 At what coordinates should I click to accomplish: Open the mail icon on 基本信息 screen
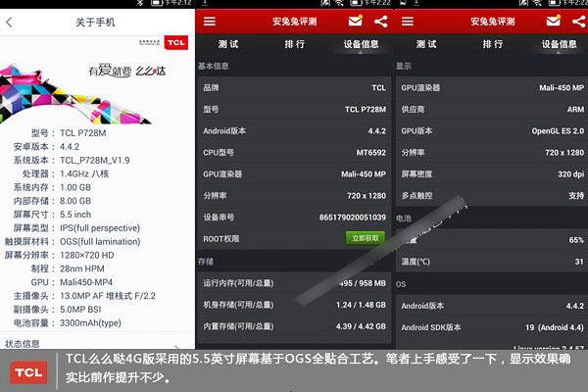[355, 21]
